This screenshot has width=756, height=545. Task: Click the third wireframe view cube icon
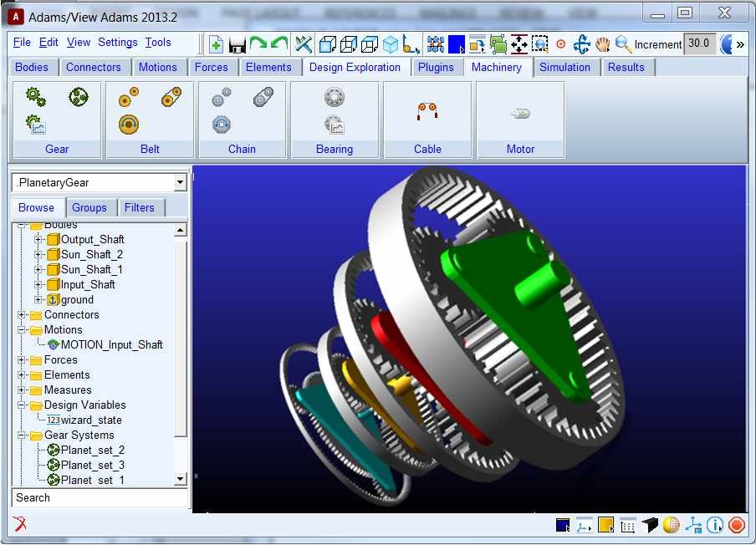(370, 44)
